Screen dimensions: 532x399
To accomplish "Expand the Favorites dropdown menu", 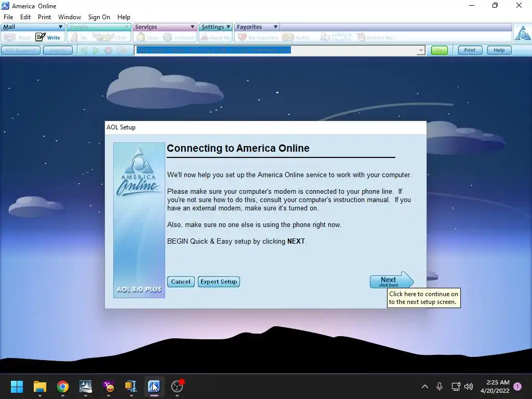I will [275, 27].
